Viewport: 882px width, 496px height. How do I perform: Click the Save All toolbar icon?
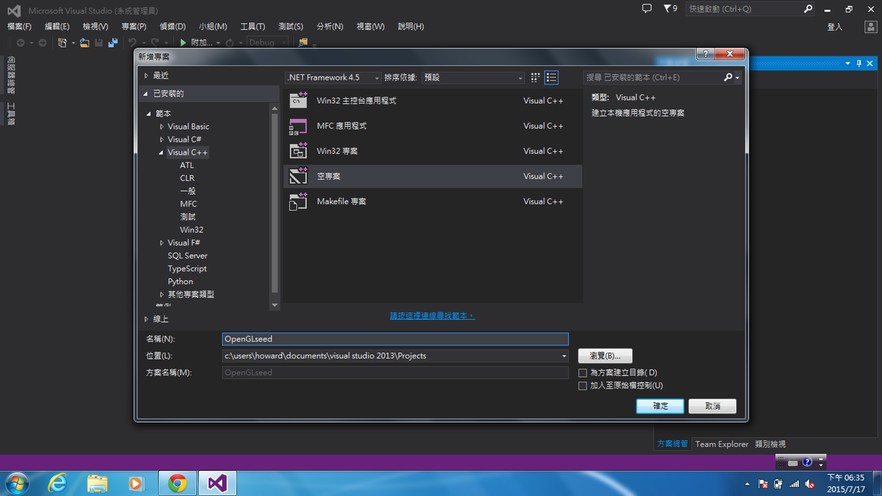pos(113,43)
